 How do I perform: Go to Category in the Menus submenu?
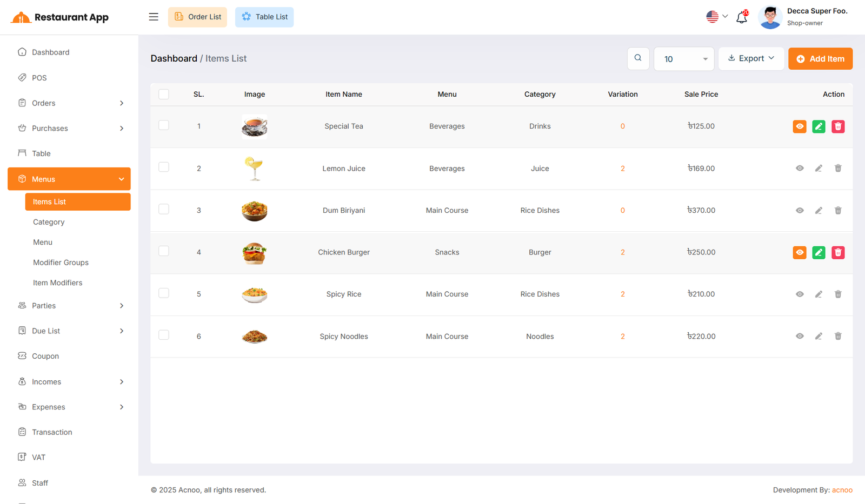pyautogui.click(x=49, y=222)
